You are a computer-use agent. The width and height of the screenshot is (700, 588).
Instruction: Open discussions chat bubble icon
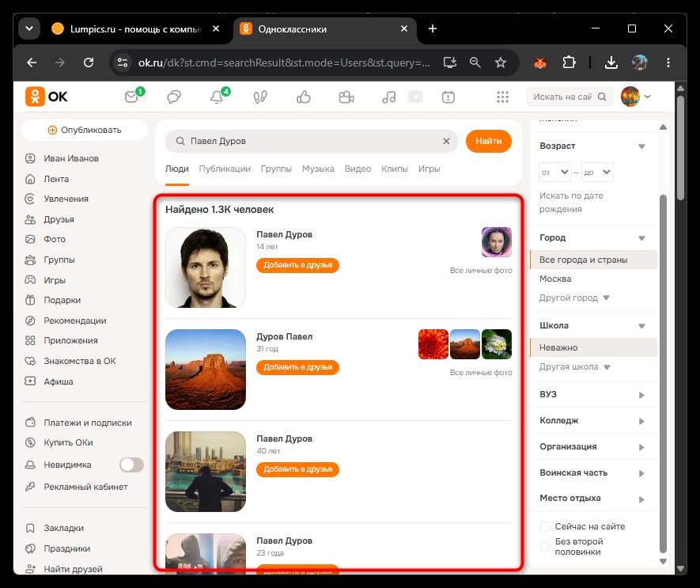click(x=174, y=97)
